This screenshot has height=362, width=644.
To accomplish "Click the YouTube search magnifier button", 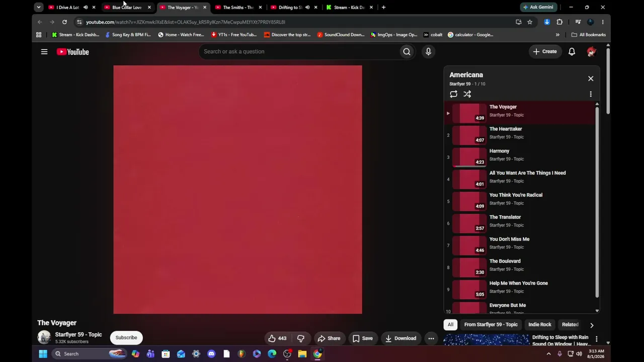I will (x=407, y=51).
